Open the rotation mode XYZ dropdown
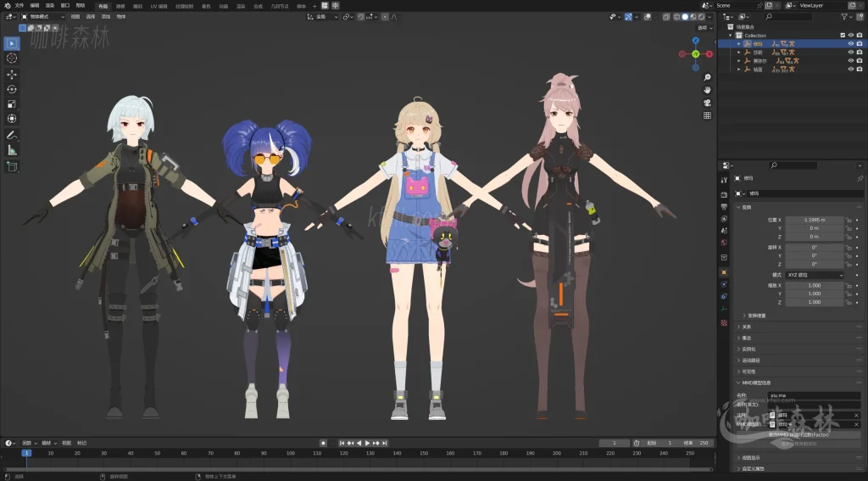This screenshot has height=481, width=868. pos(815,276)
